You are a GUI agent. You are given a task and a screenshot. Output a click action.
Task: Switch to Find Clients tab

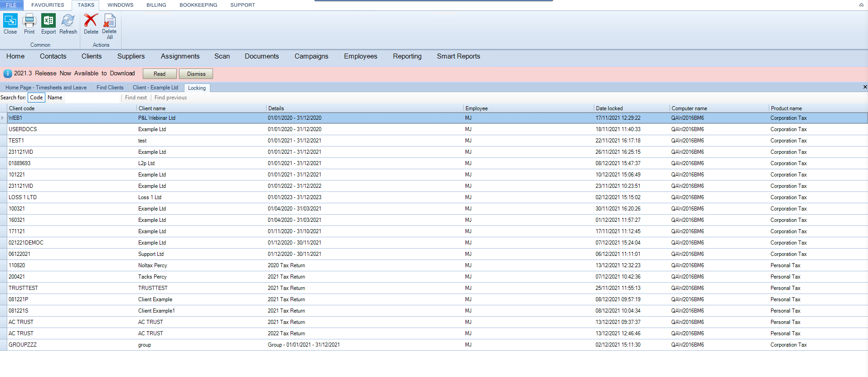click(110, 88)
